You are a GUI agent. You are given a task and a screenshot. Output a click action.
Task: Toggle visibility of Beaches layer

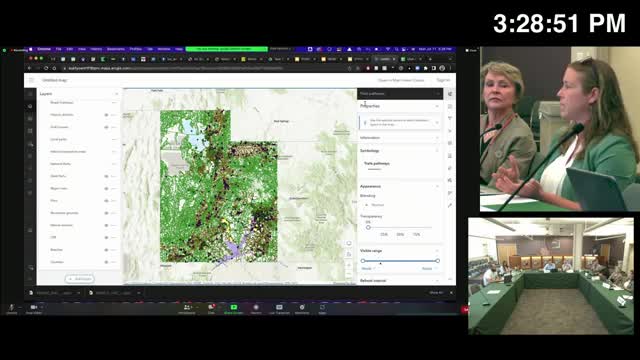click(x=106, y=250)
